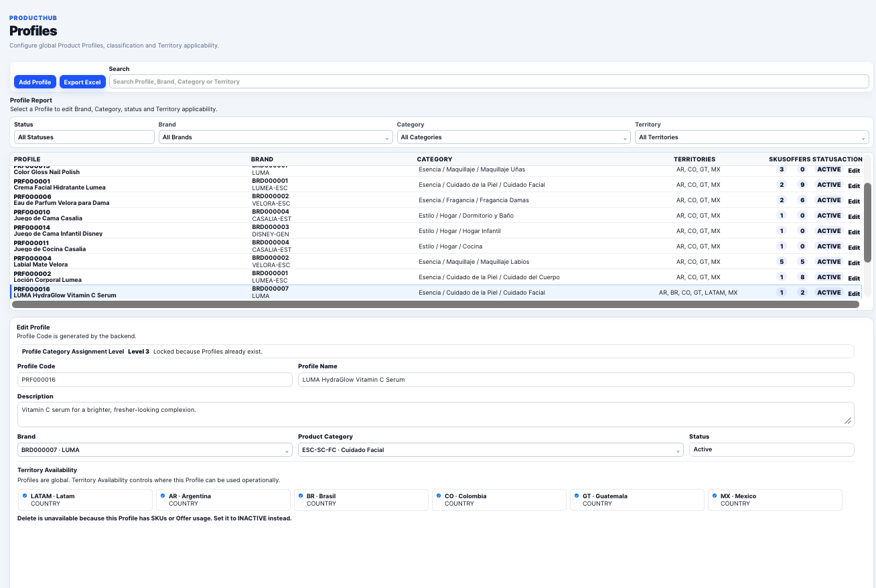The width and height of the screenshot is (876, 588).
Task: Click the Export Excel button
Action: click(x=82, y=82)
